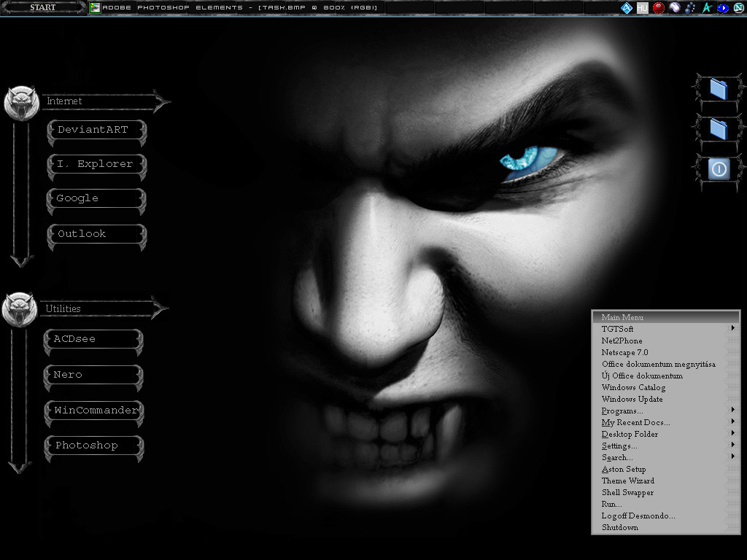Open Windows Catalog entry
The image size is (747, 560).
(666, 387)
